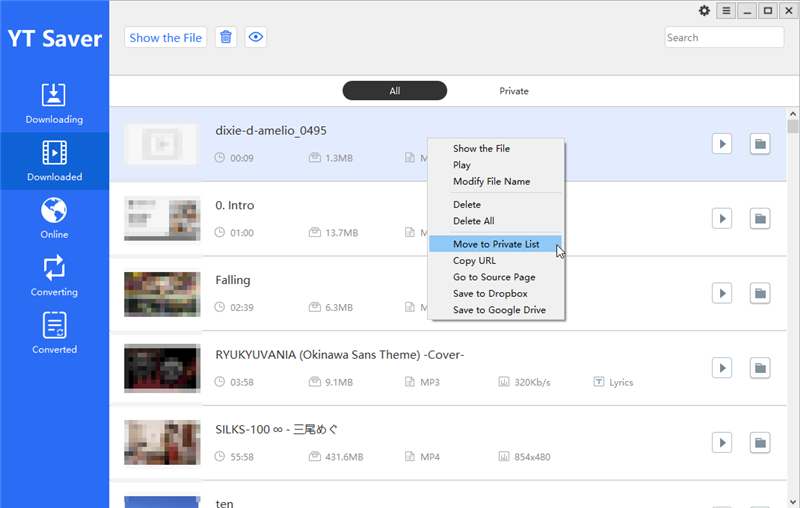Click Show the File button in toolbar

[x=165, y=37]
